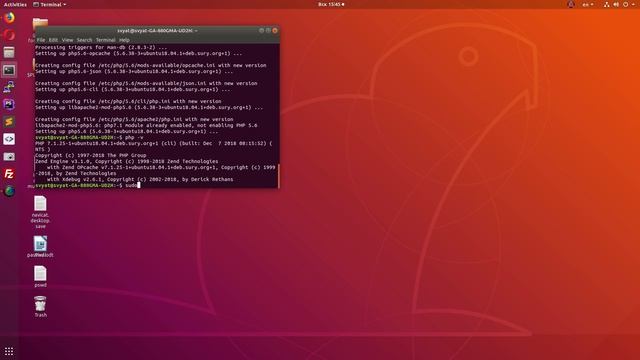Image resolution: width=640 pixels, height=360 pixels.
Task: Click the 'Processing triggers for man-db' line
Action: [101, 47]
